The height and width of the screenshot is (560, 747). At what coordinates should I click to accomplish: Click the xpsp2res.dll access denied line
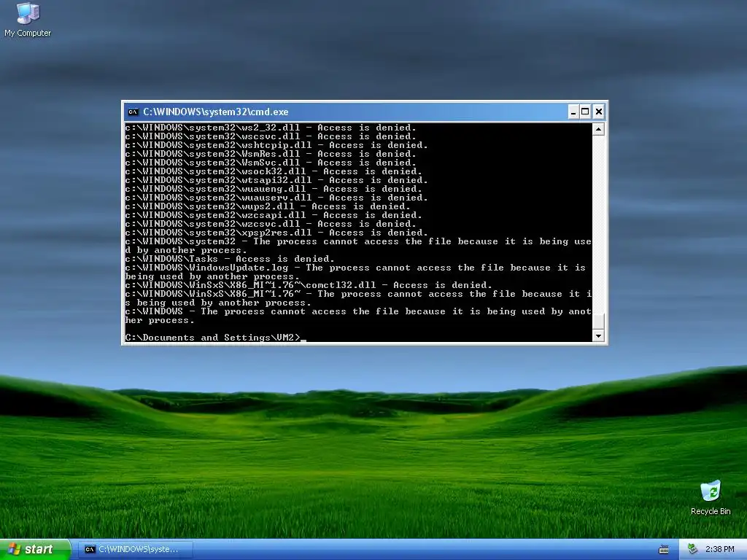[x=276, y=233]
